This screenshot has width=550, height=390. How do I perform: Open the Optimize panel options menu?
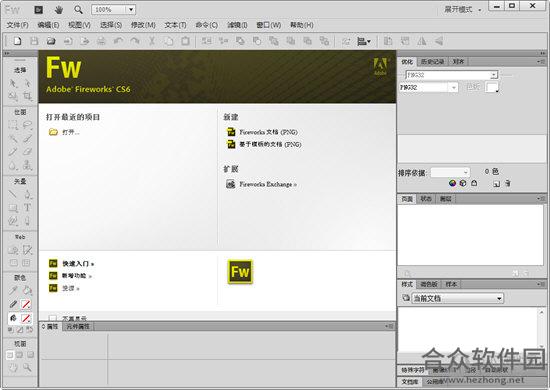[x=541, y=62]
